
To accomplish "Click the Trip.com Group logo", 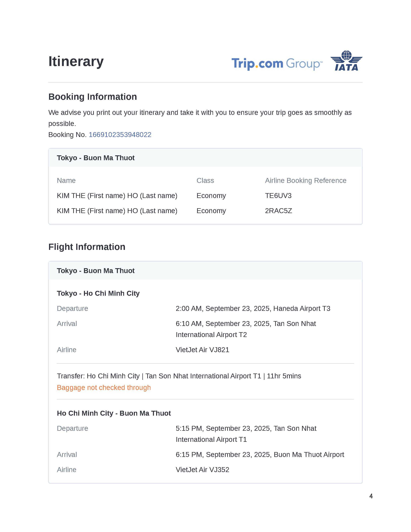I will point(277,64).
